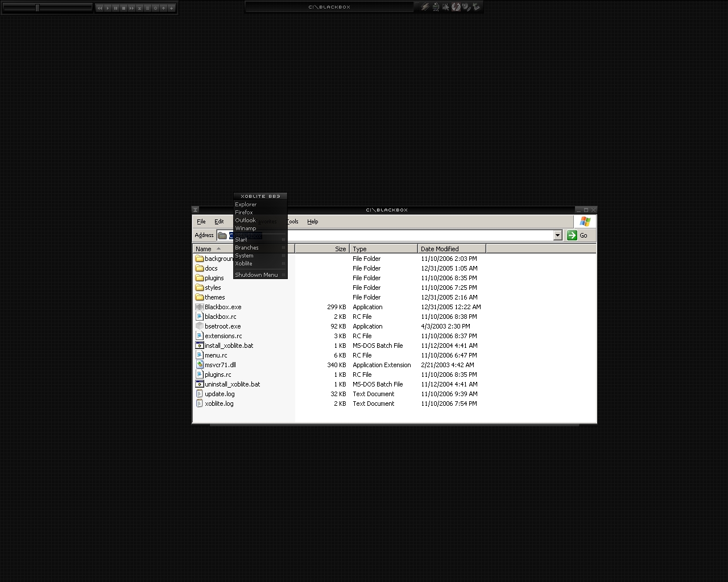Image resolution: width=728 pixels, height=582 pixels.
Task: Select the bsetroot.exe icon
Action: coord(200,326)
